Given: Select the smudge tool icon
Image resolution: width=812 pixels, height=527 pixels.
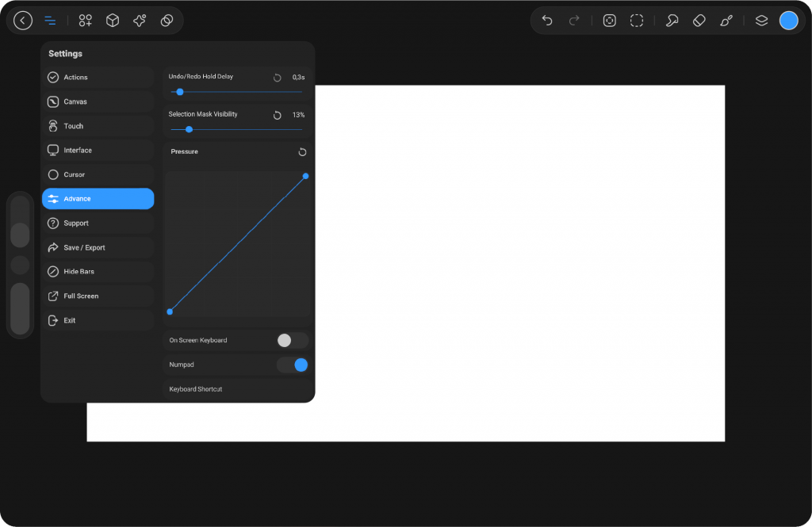Looking at the screenshot, I should click(672, 21).
